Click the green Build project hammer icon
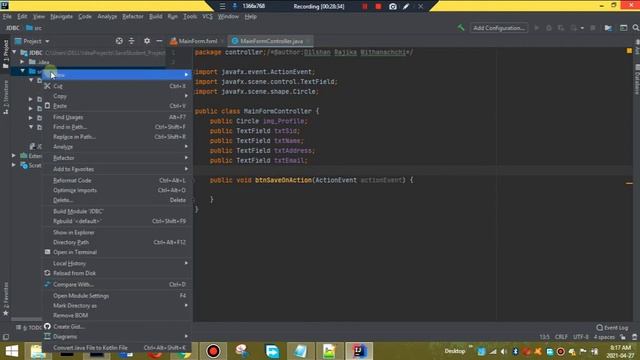 point(461,28)
